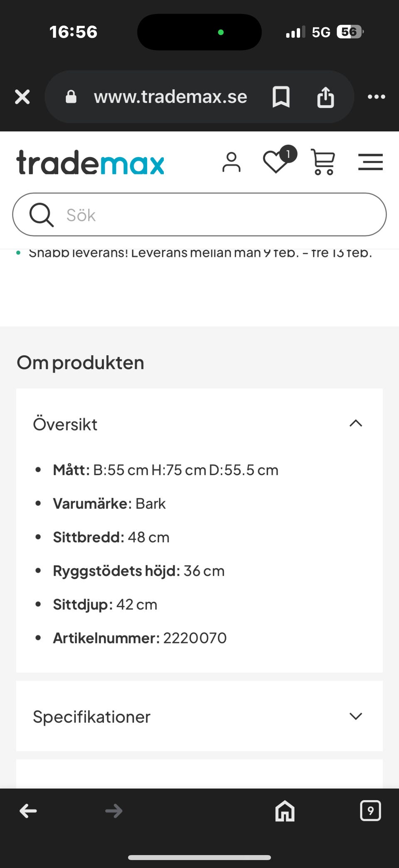Open the hamburger navigation menu
The image size is (399, 868).
(370, 162)
